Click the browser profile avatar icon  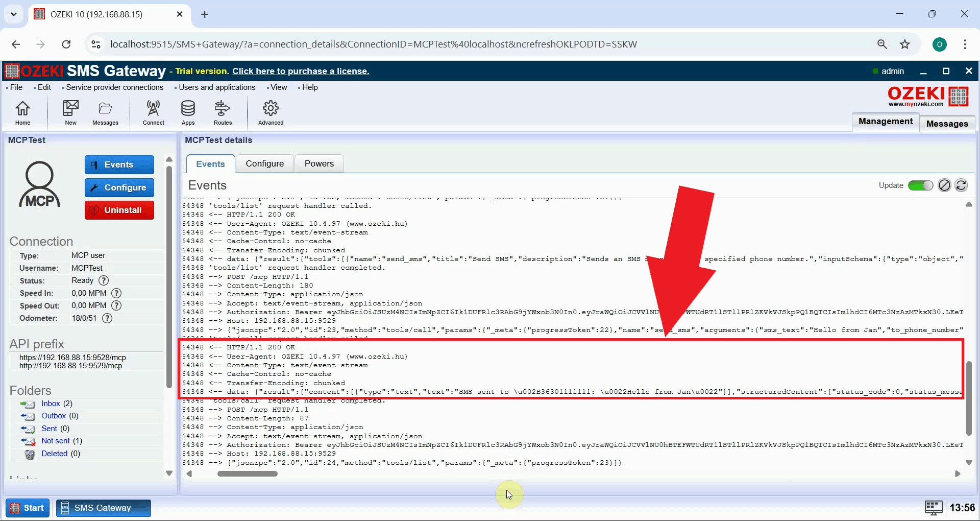pyautogui.click(x=939, y=44)
